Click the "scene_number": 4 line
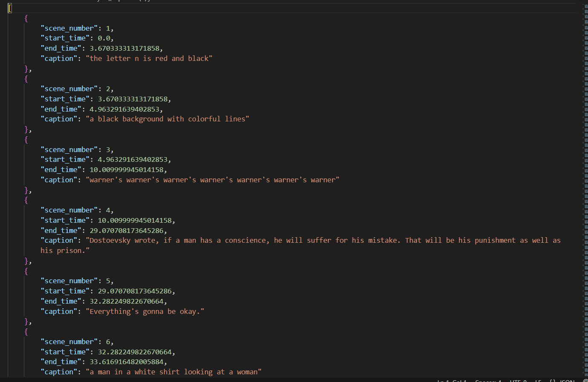 coord(77,210)
